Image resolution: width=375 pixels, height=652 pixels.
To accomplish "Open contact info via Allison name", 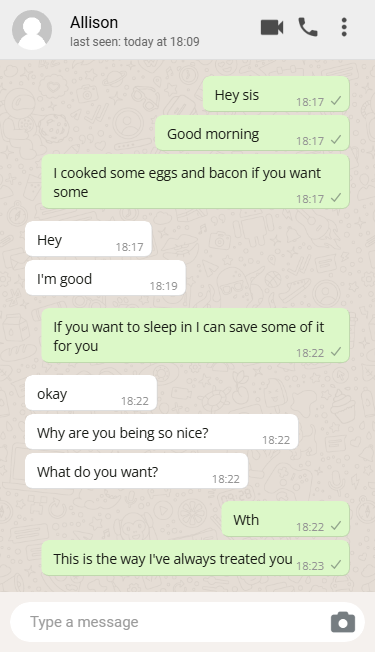I will point(94,22).
